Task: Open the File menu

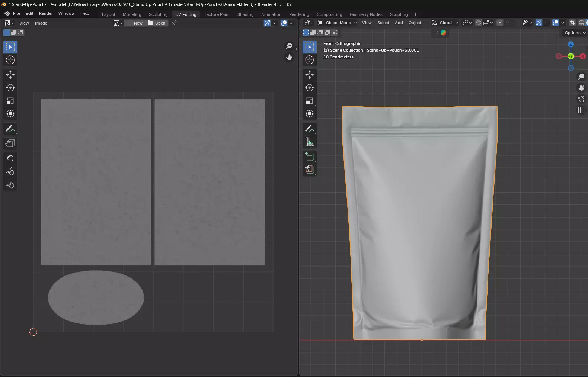Action: (17, 13)
